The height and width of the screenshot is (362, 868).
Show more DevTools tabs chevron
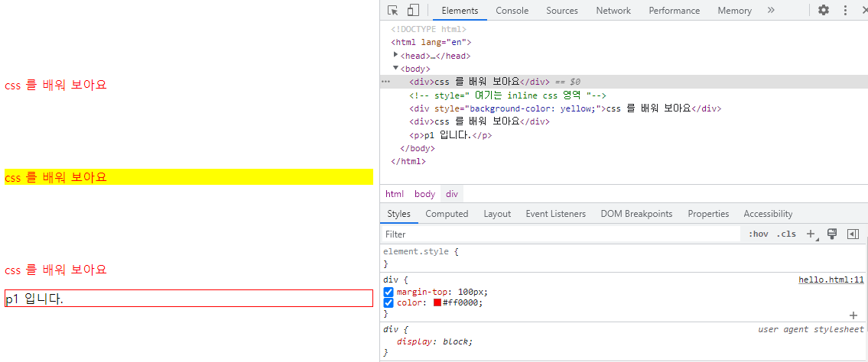[771, 10]
